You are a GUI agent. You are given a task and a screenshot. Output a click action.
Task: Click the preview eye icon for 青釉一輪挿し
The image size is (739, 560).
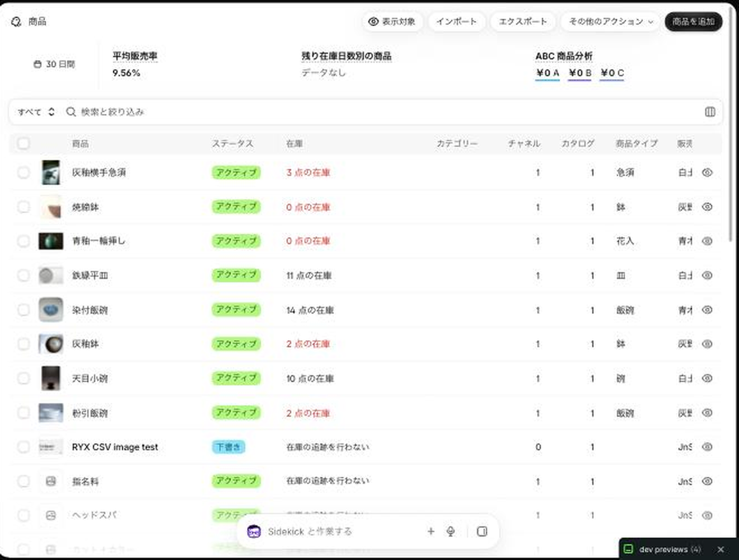(708, 241)
